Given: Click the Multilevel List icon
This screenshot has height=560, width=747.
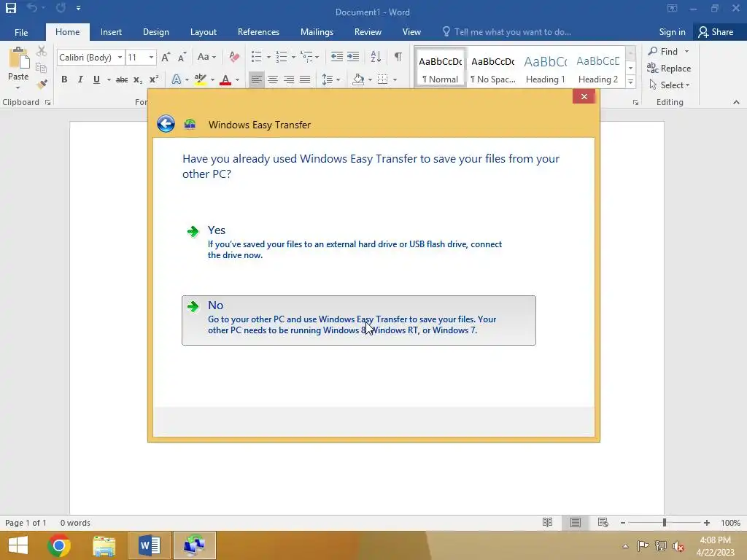Looking at the screenshot, I should (x=306, y=57).
